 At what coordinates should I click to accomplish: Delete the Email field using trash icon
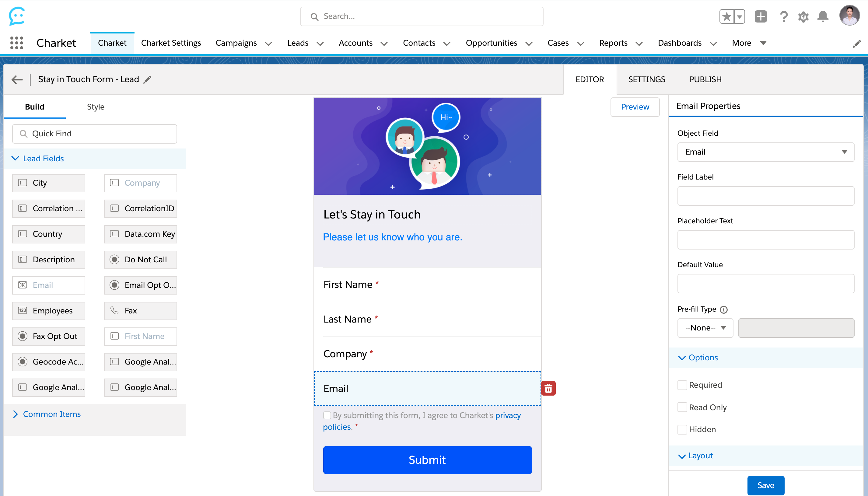548,388
